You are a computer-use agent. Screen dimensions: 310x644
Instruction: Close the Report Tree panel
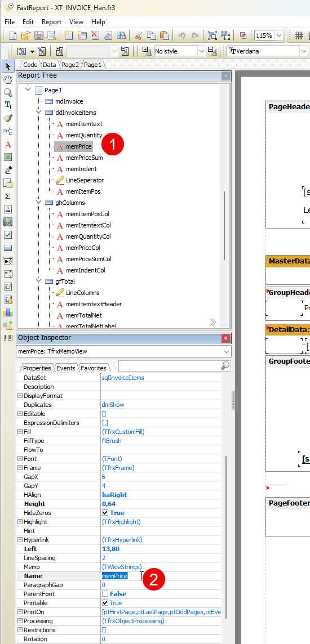(x=225, y=75)
